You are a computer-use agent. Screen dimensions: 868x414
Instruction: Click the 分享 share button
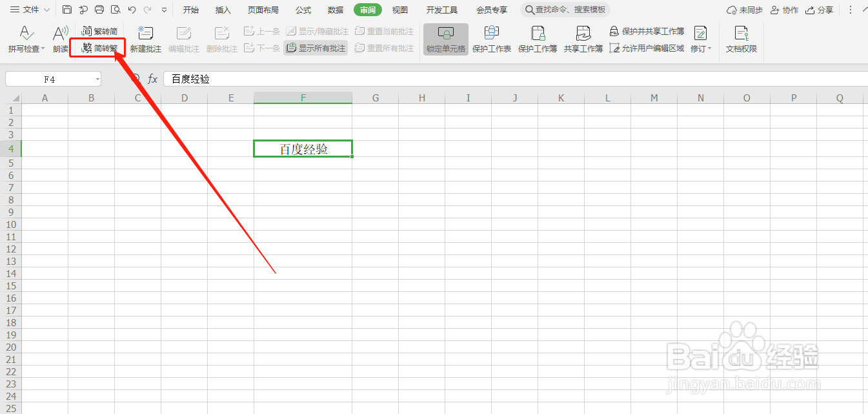820,10
